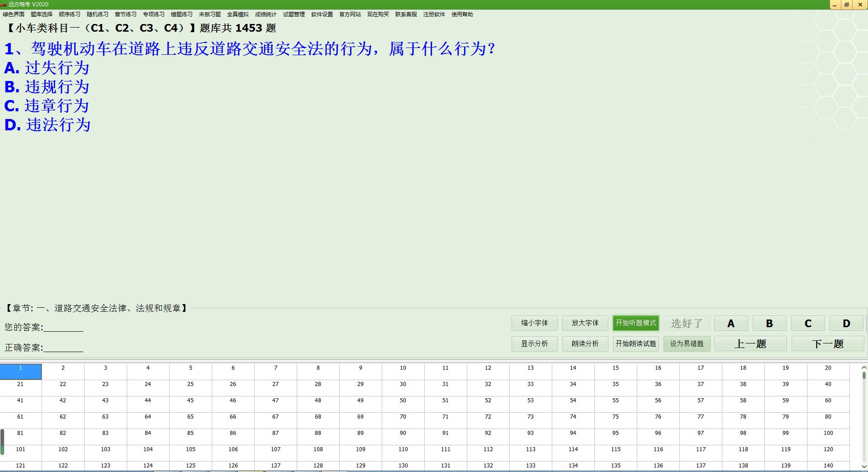
Task: Click the 显示分析 button
Action: point(535,344)
